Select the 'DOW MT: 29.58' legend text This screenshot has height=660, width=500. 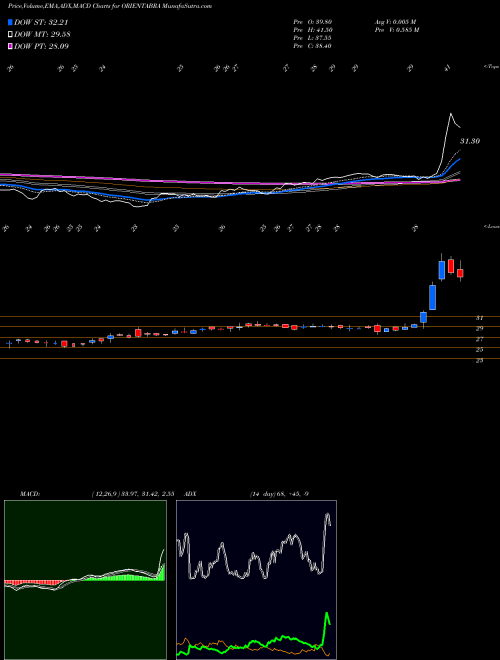pyautogui.click(x=42, y=35)
